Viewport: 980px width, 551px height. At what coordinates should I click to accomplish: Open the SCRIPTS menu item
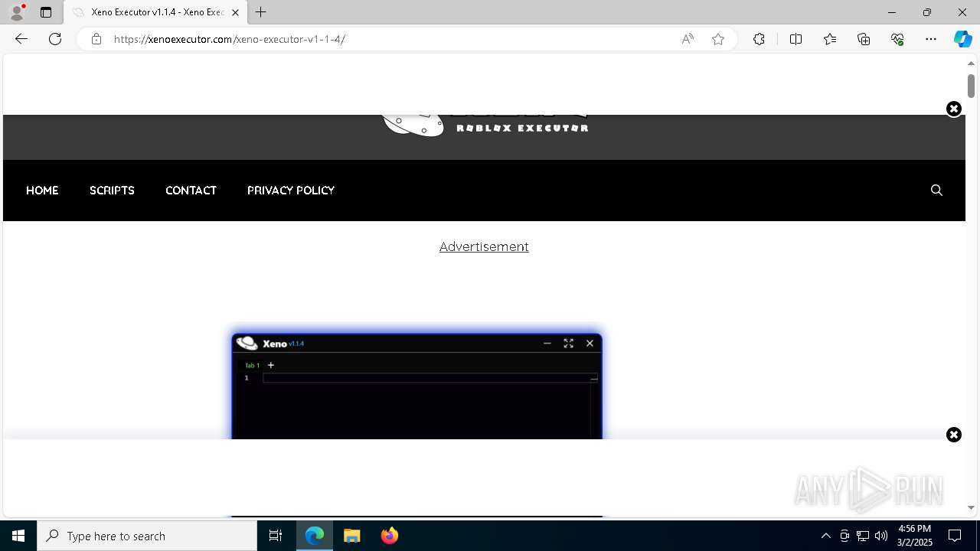(x=112, y=191)
